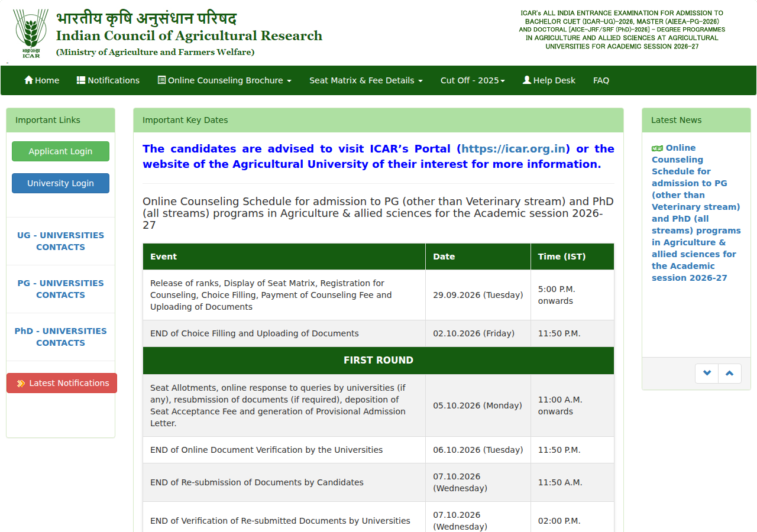
Task: Open the red Latest Notifications button
Action: click(62, 383)
